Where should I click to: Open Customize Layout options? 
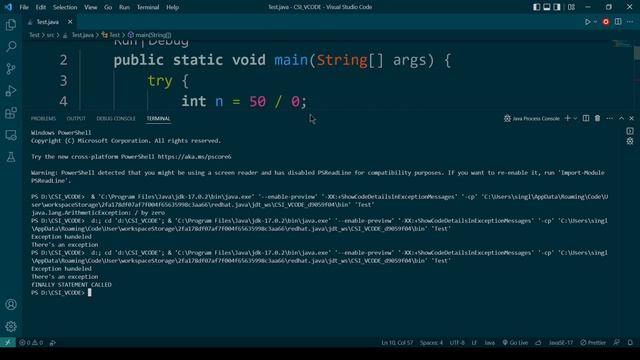point(571,7)
